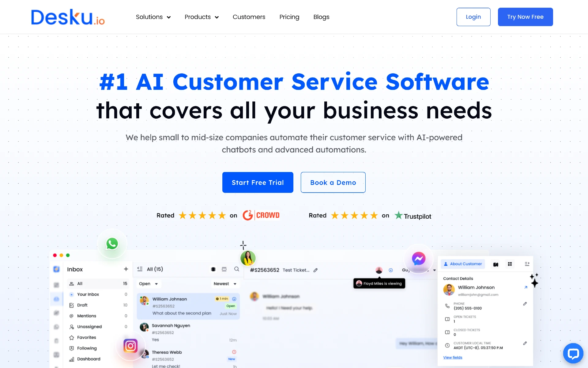Click the Start Free Trial button
The height and width of the screenshot is (368, 588).
(258, 182)
